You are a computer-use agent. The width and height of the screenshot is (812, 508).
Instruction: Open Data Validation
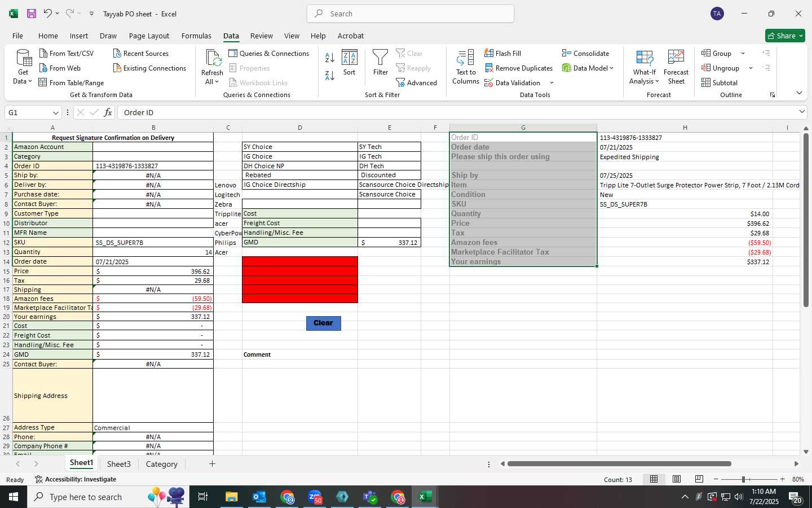coord(513,82)
